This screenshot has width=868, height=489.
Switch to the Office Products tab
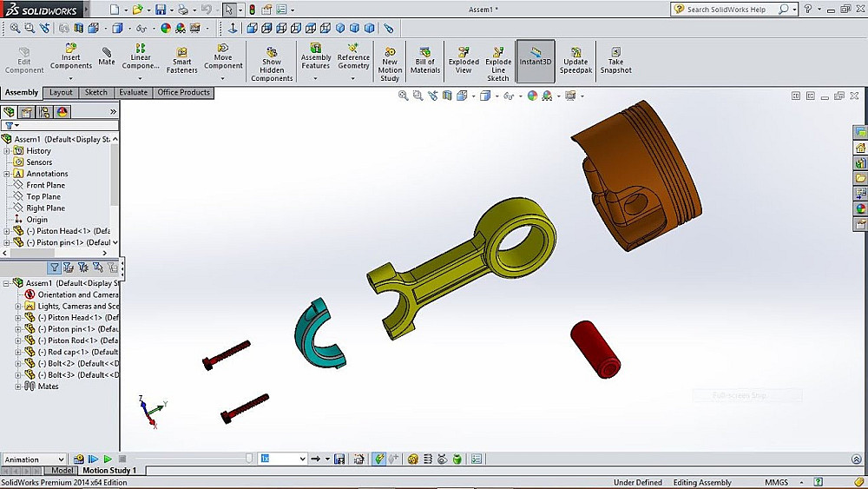[183, 92]
